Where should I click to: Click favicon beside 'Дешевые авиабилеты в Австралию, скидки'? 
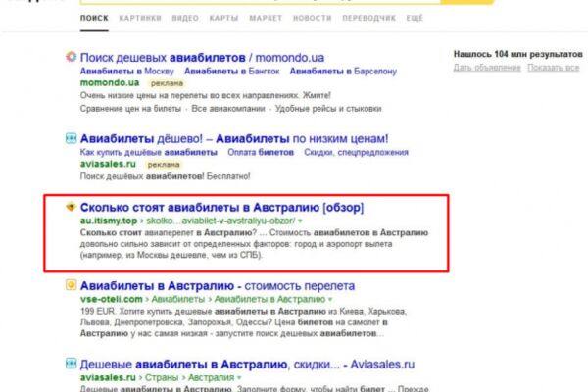pos(71,364)
